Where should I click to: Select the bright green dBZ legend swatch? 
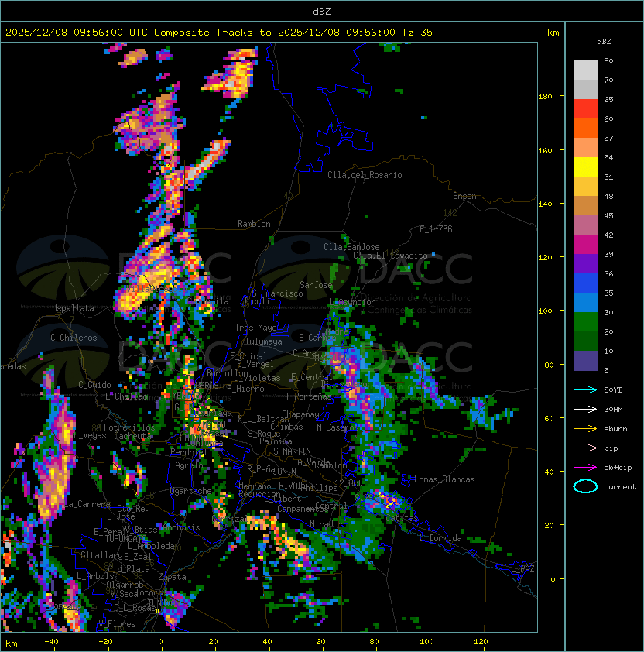[x=585, y=321]
